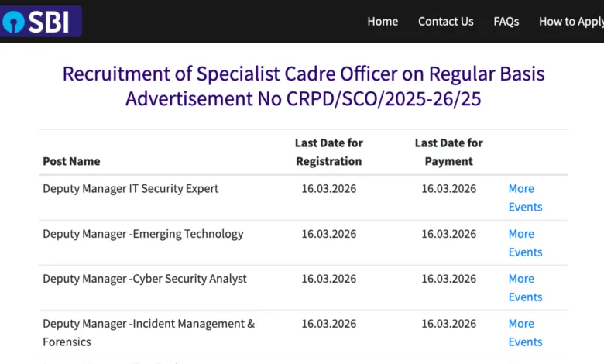Image resolution: width=604 pixels, height=364 pixels.
Task: Click the payment date for Cyber Security Analyst
Action: (448, 278)
